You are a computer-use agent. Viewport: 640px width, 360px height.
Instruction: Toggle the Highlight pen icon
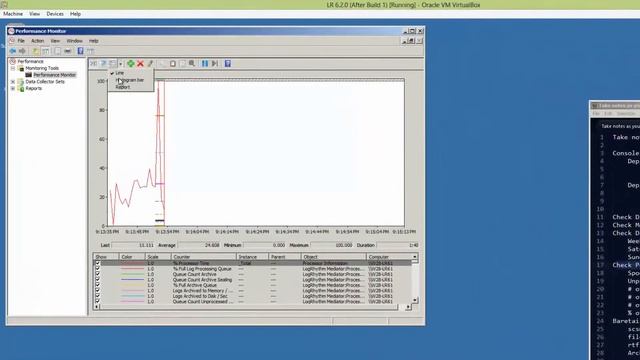point(150,64)
